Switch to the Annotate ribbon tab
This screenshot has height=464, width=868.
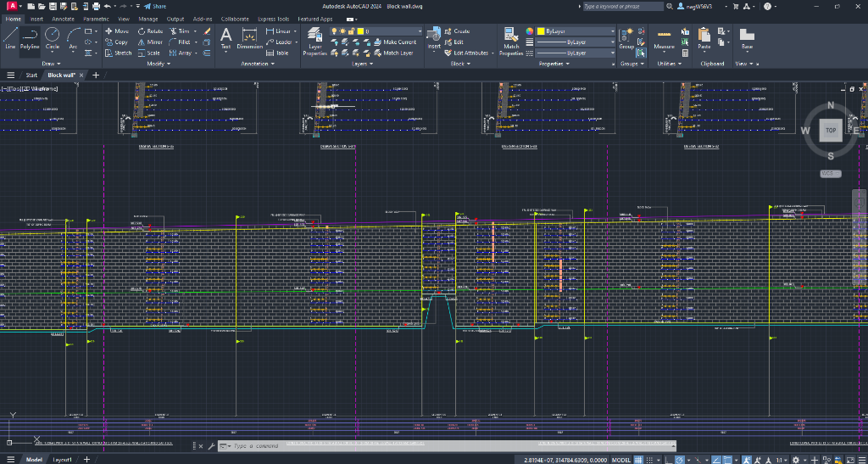tap(63, 18)
